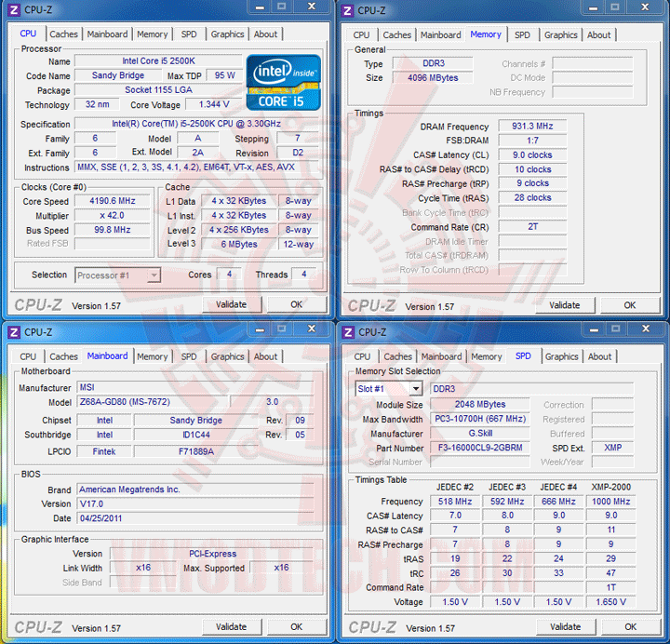Click the Command Rate value 2T
Viewport: 670px width, 644px height.
(x=532, y=226)
